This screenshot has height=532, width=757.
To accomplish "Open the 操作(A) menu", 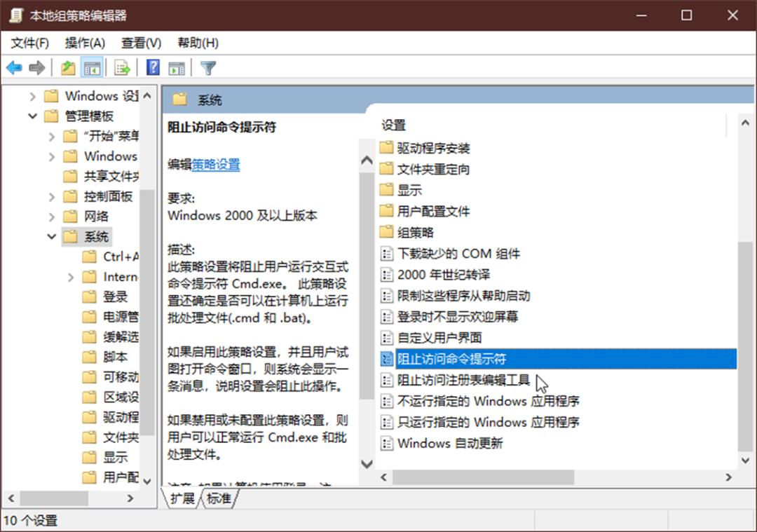I will tap(85, 43).
